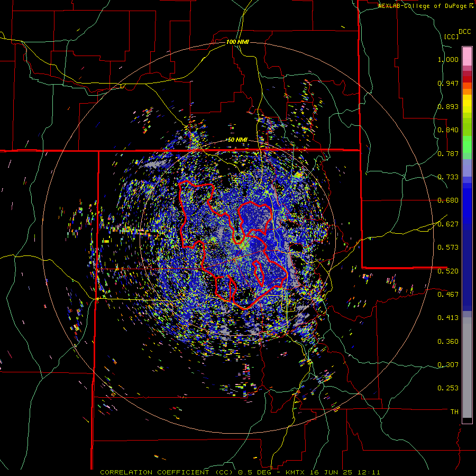This screenshot has height=476, width=476.
Task: Click the 0.413 legend value
Action: [x=448, y=318]
